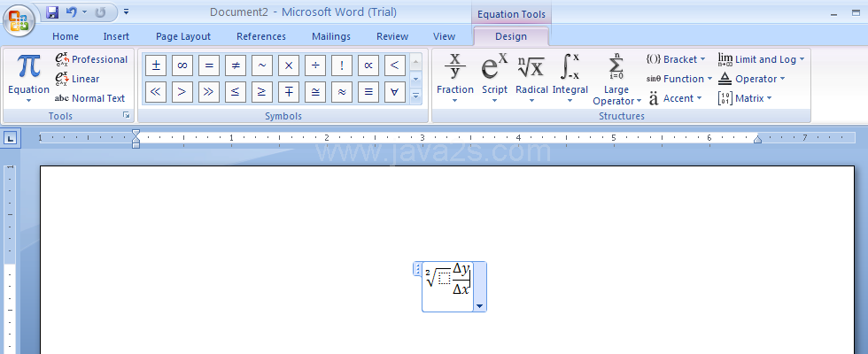Convert the equation to Linear format
Screen dimensions: 868x354
[78, 79]
